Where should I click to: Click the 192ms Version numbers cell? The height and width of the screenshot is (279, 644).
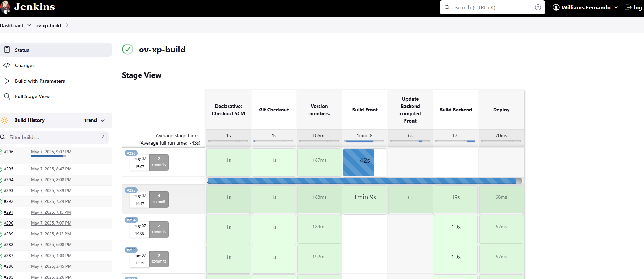pos(319,259)
